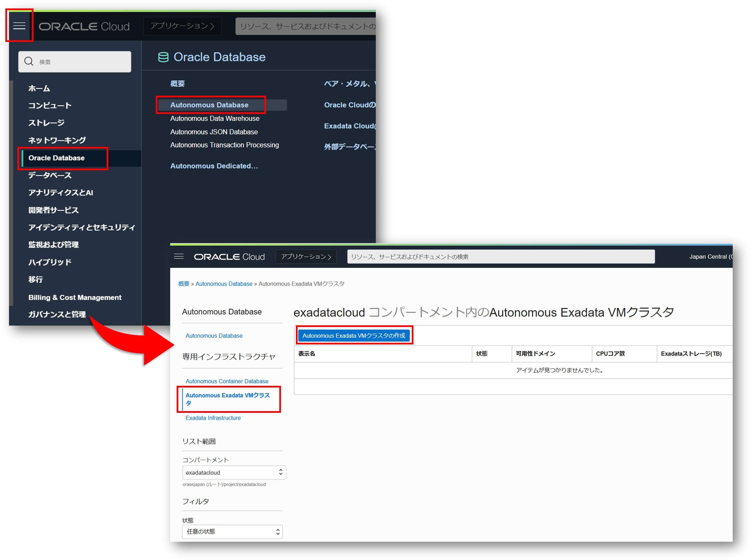Image resolution: width=751 pixels, height=560 pixels.
Task: Click the ORACLE Cloud logo in top window
Action: (84, 26)
